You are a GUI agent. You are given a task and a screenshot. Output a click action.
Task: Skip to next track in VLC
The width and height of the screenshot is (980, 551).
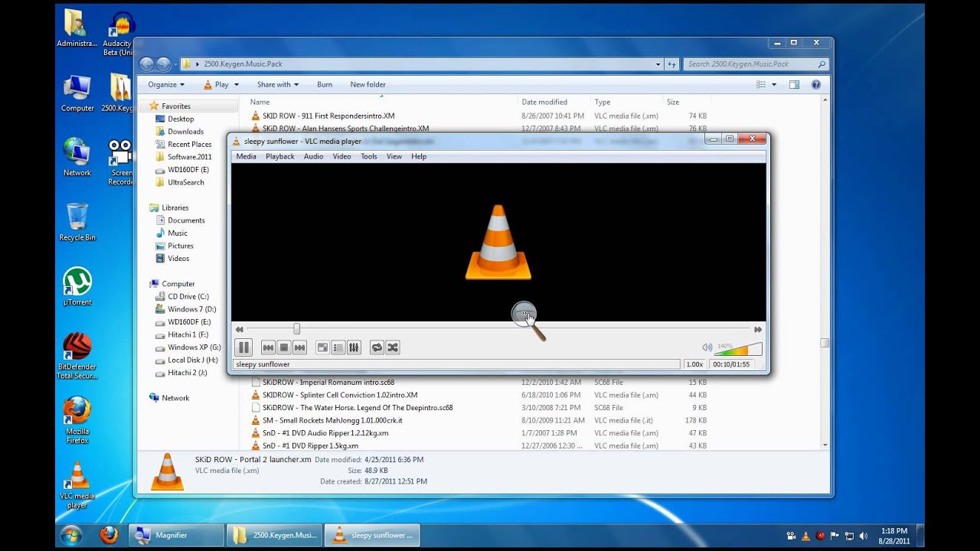(x=300, y=347)
